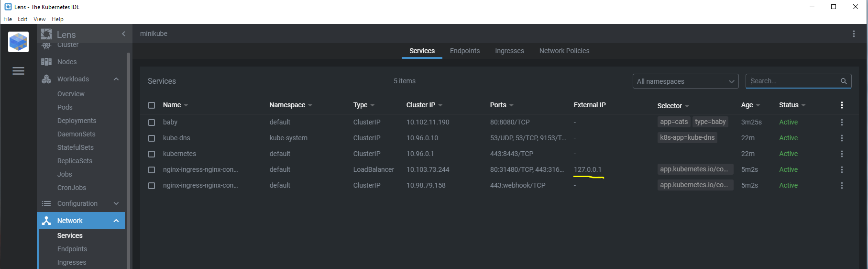The image size is (868, 269).
Task: Click the Workloads icon in sidebar
Action: pos(46,79)
